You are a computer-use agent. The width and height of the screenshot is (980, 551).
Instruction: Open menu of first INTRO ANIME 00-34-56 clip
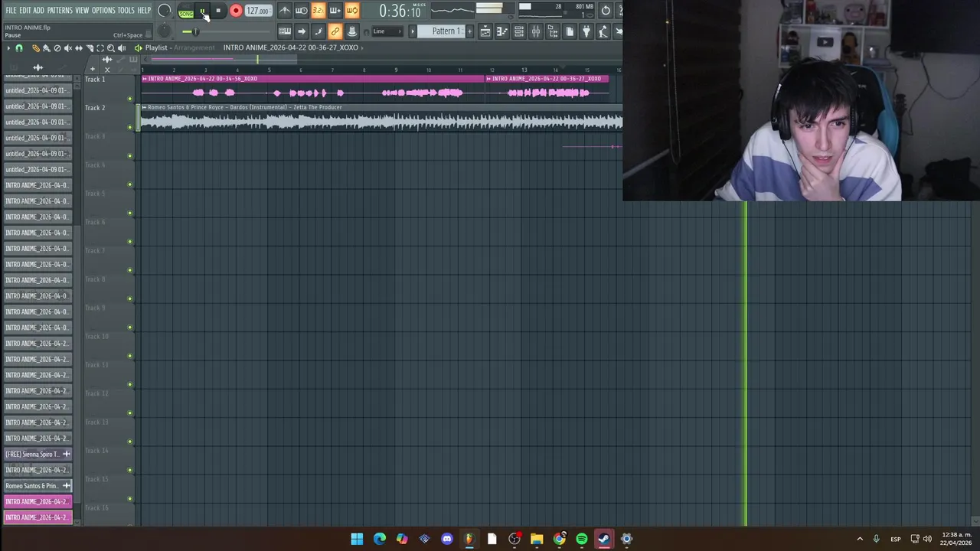tap(144, 79)
